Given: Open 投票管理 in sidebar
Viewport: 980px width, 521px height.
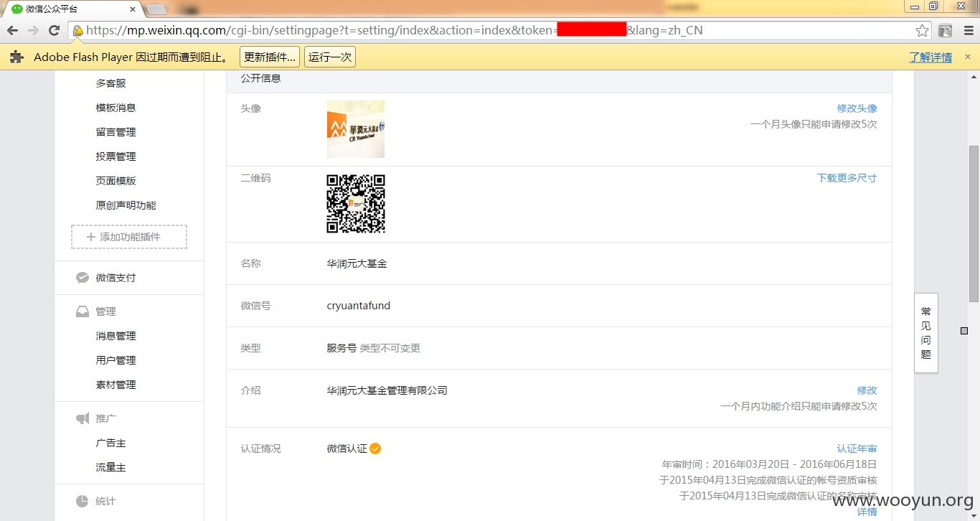Looking at the screenshot, I should tap(116, 156).
